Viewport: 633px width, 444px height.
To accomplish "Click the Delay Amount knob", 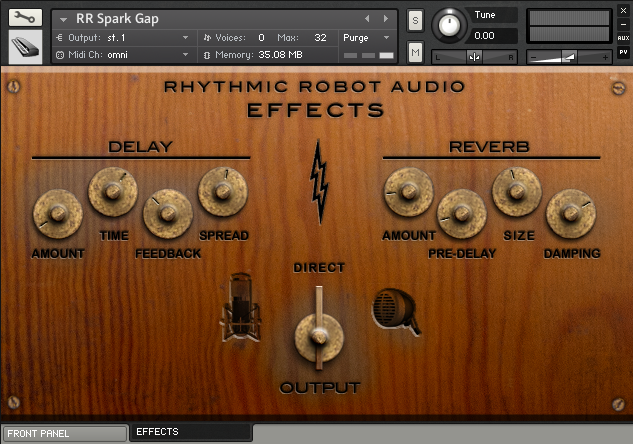I will pyautogui.click(x=58, y=214).
